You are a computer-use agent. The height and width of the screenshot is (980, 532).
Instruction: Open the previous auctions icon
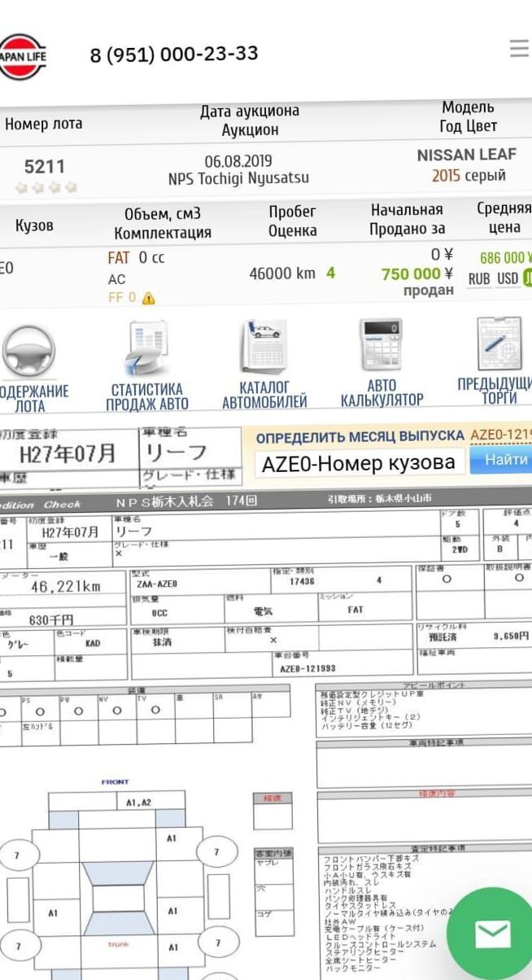499,344
